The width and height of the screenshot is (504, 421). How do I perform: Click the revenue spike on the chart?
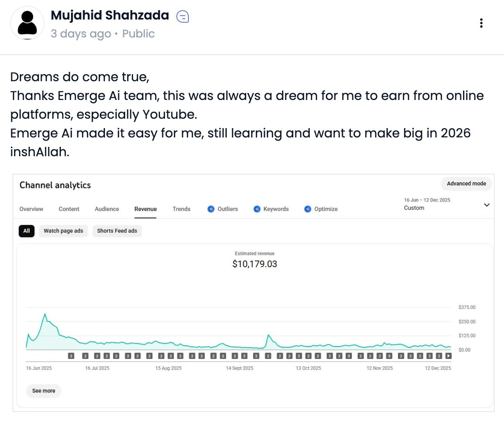coord(45,314)
